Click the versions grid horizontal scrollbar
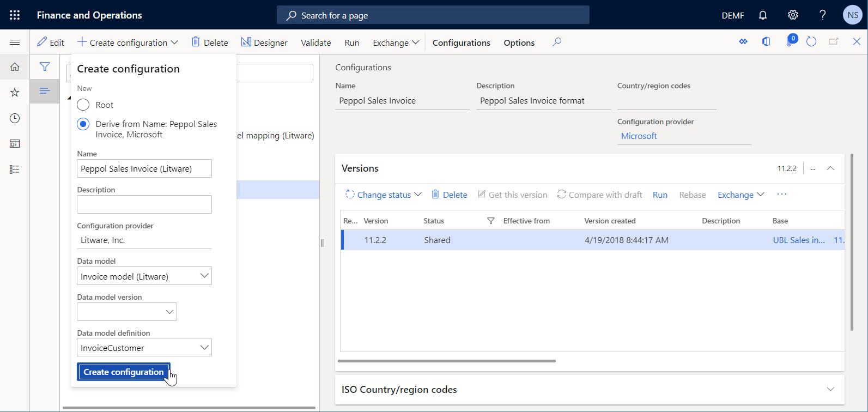Image resolution: width=868 pixels, height=412 pixels. tap(447, 361)
